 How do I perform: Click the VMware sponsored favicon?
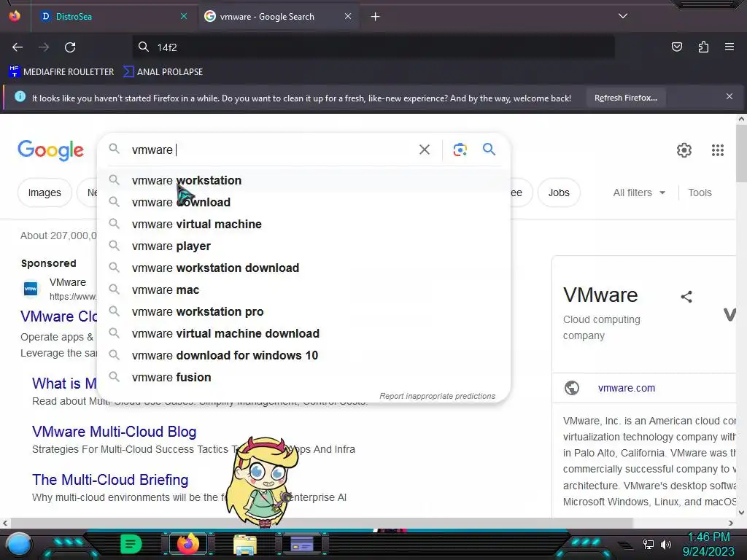31,289
